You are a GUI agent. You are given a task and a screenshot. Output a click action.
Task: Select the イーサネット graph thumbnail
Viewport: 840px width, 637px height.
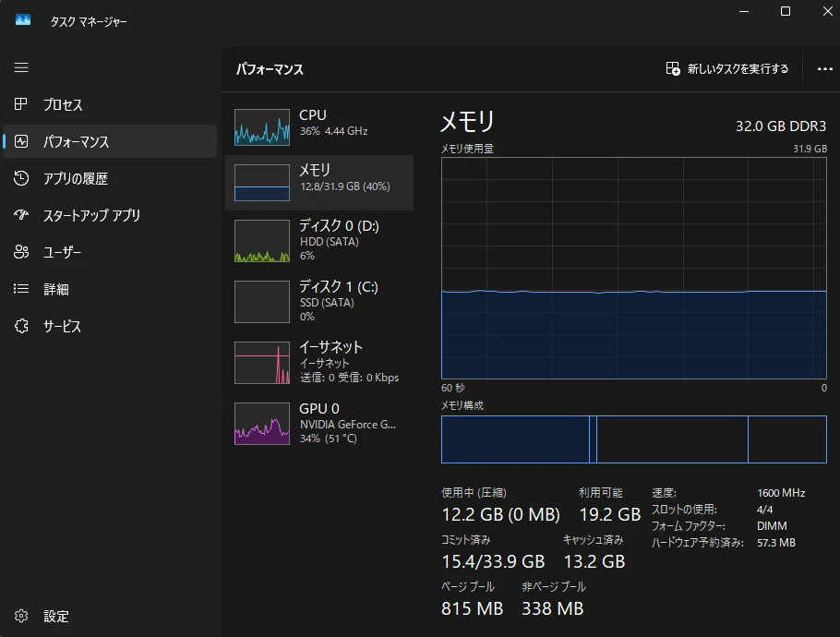[x=262, y=363]
